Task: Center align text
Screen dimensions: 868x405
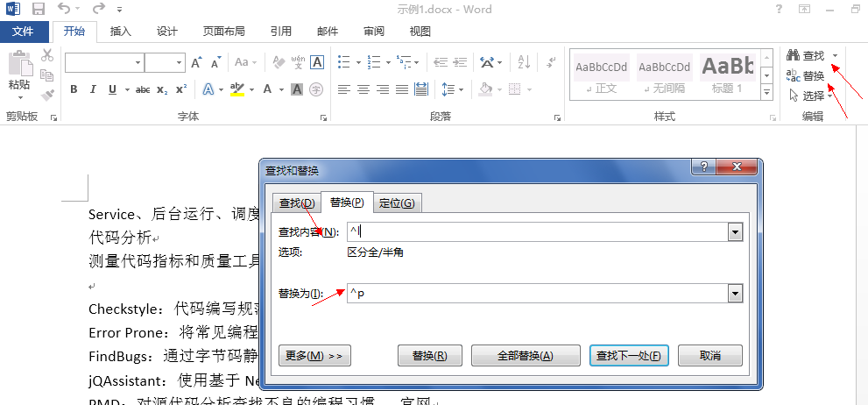Action: (x=363, y=89)
